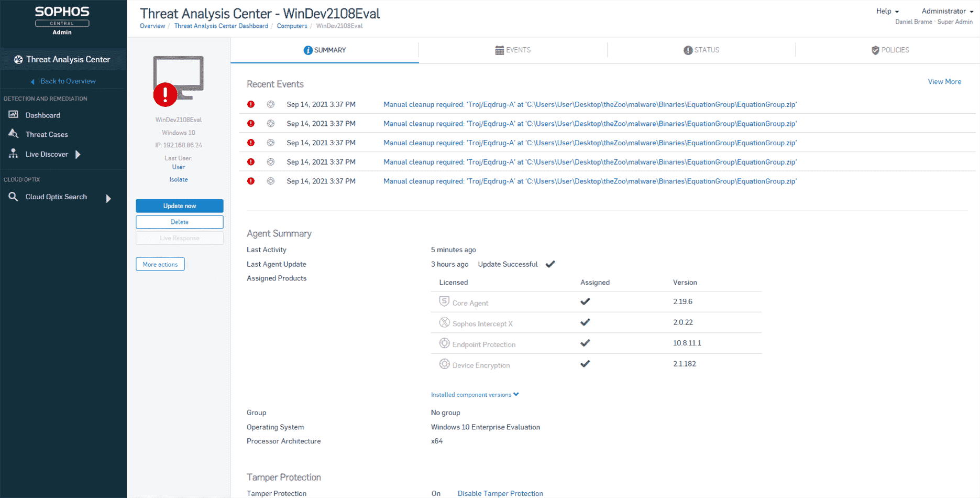
Task: Expand Installed component versions
Action: tap(475, 395)
